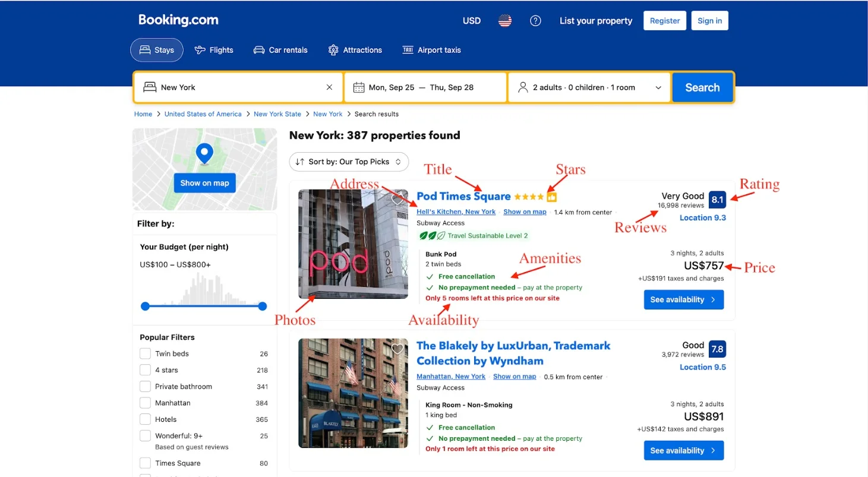Save Pod Times Square with the heart icon
The image size is (868, 477).
(397, 200)
